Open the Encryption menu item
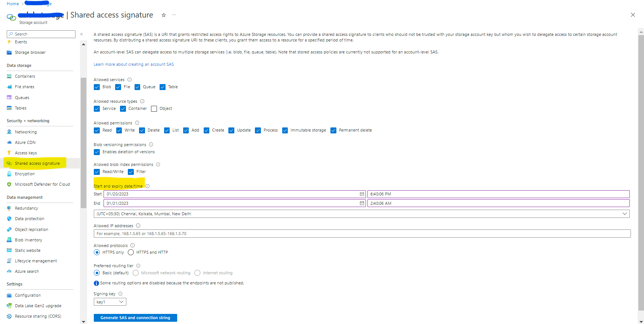Screen dimensions: 644x324 point(25,174)
